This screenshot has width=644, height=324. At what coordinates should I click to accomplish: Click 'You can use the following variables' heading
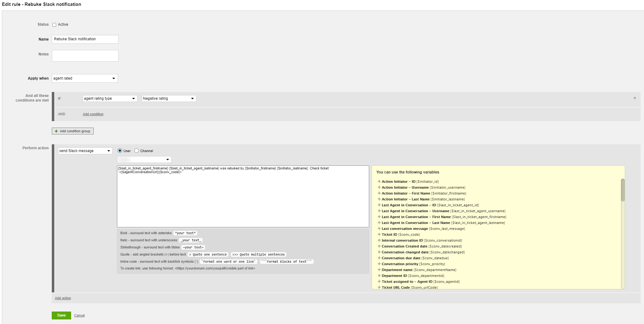[x=408, y=172]
